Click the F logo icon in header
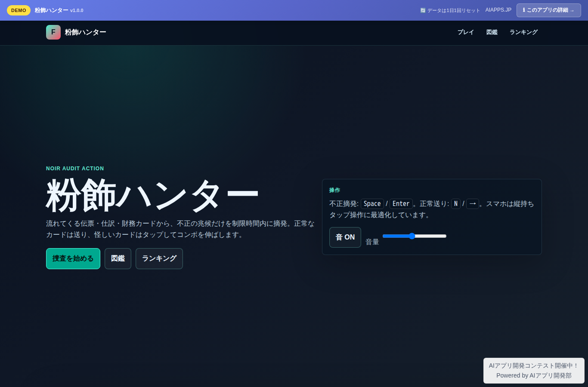588x387 pixels. (x=53, y=32)
